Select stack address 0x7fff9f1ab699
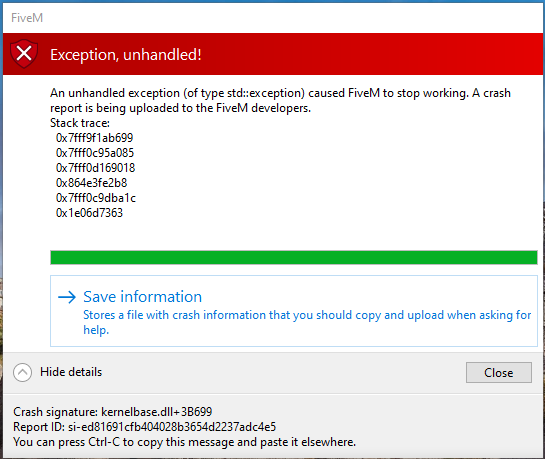 (x=95, y=138)
